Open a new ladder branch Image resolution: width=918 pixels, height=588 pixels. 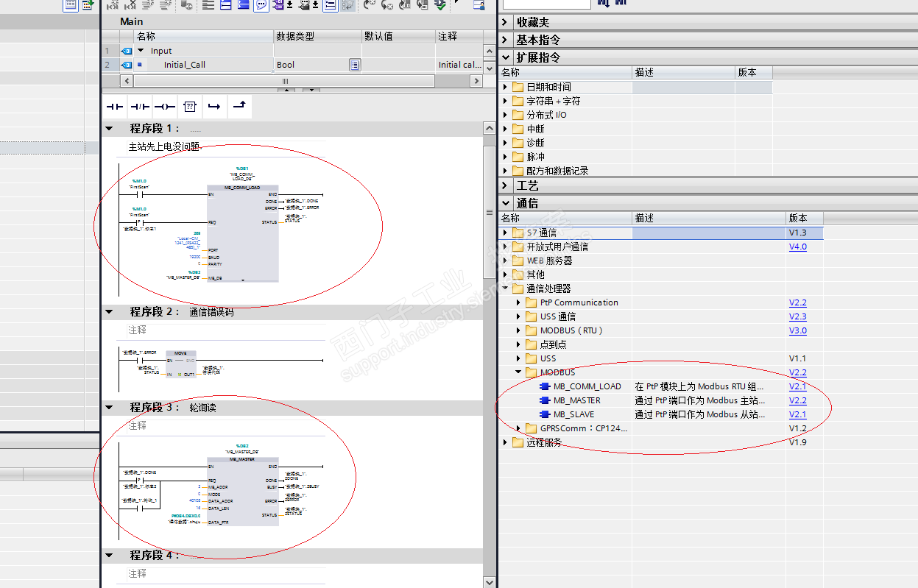pos(214,107)
